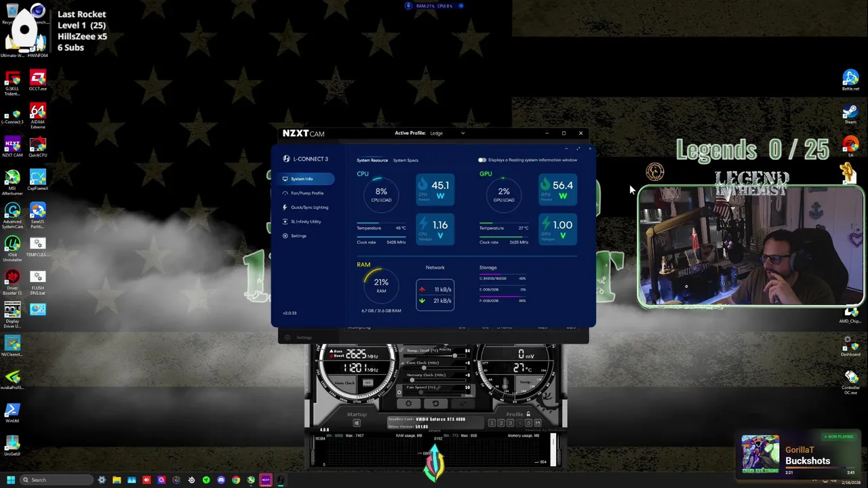
Task: Select Afterburner profile slot 5
Action: (x=528, y=423)
